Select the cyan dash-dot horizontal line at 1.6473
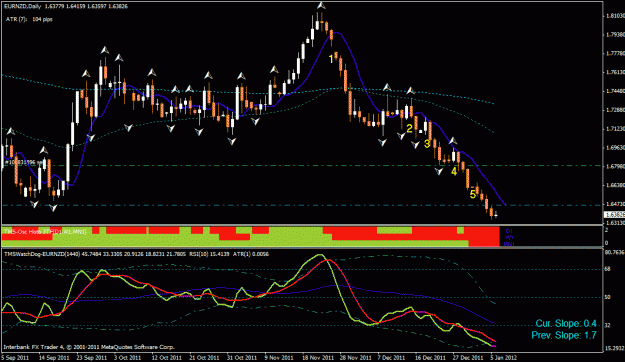 (x=301, y=205)
